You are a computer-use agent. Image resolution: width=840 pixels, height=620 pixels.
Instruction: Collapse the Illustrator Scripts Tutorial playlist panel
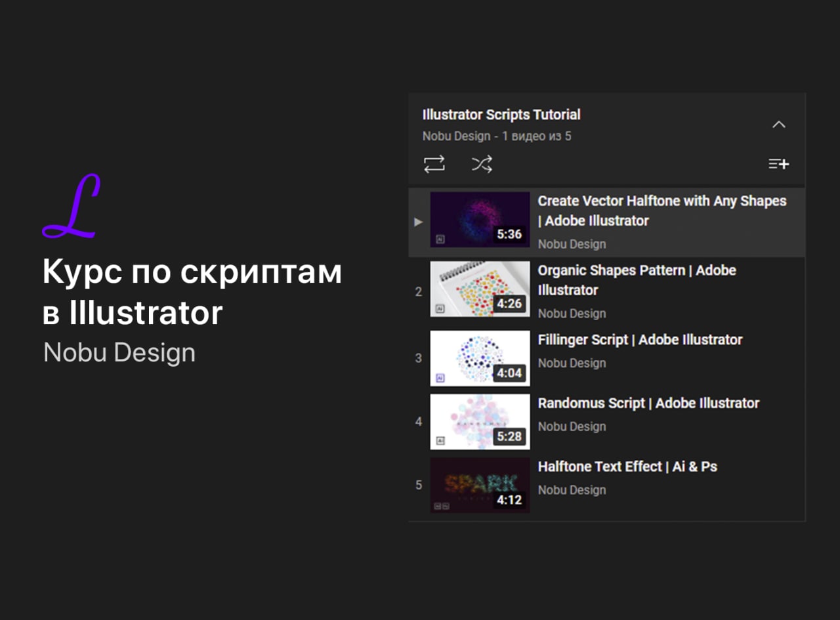pyautogui.click(x=779, y=125)
